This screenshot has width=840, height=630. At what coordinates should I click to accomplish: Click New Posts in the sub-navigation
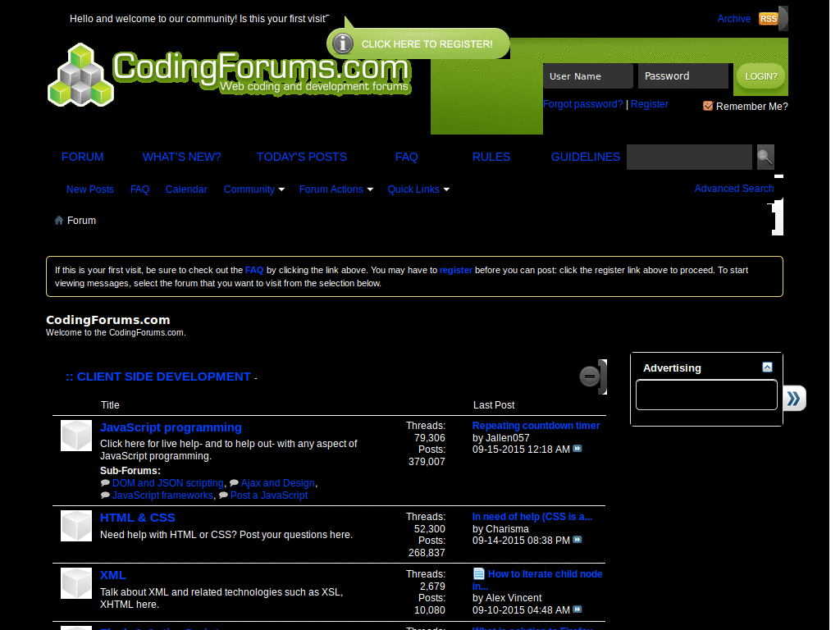(90, 189)
